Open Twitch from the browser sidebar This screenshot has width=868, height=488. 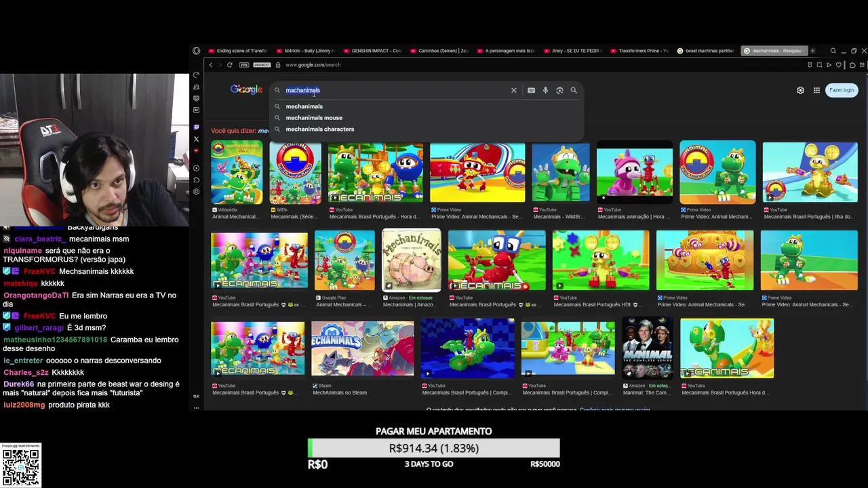(196, 127)
